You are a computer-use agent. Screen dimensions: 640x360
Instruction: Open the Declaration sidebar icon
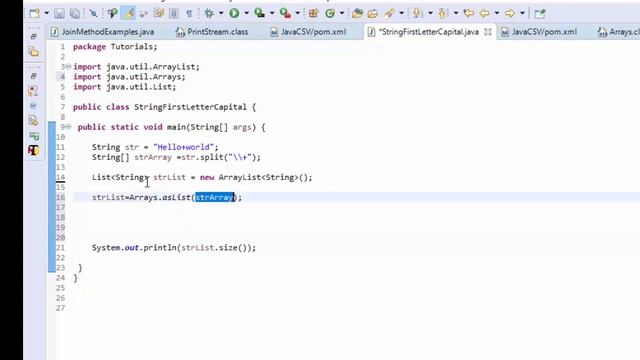pos(34,120)
